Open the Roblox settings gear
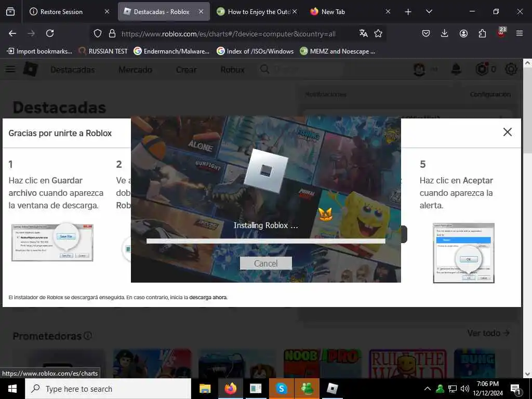This screenshot has width=532, height=399. pyautogui.click(x=511, y=69)
